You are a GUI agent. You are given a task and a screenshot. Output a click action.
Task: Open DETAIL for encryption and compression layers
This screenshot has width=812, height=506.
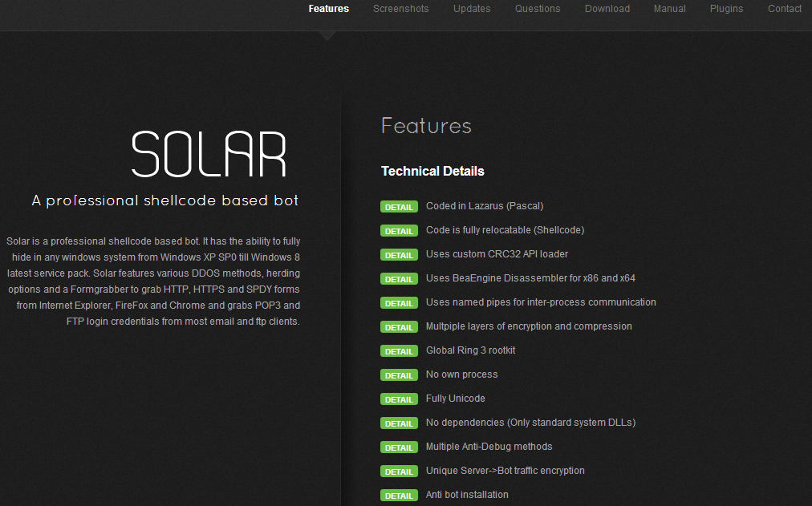coord(399,327)
